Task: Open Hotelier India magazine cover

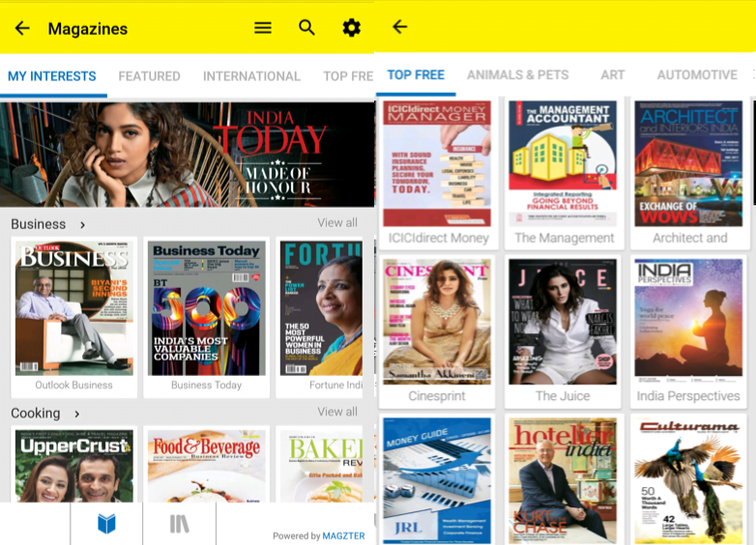Action: pyautogui.click(x=563, y=480)
